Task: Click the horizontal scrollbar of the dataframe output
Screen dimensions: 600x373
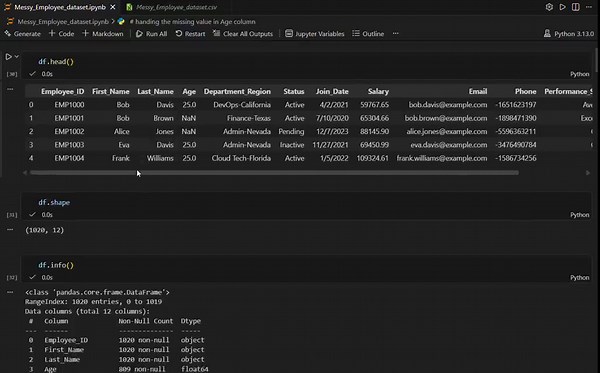Action: (x=274, y=173)
